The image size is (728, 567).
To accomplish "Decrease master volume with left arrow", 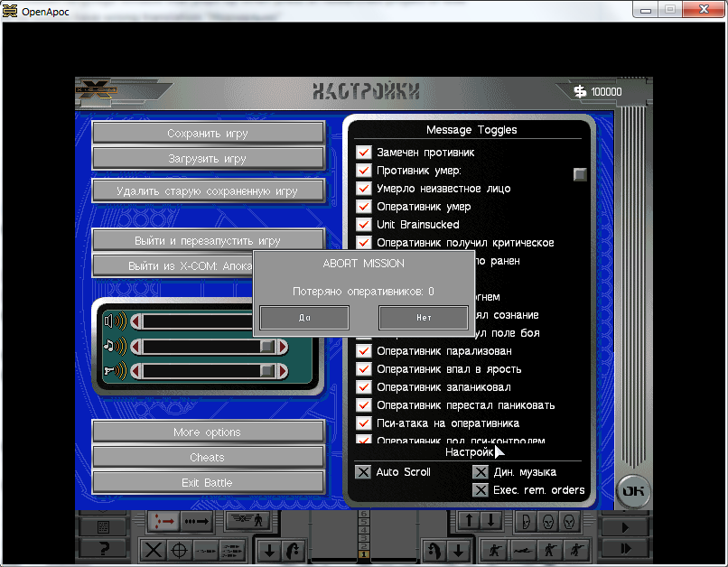I will tap(136, 321).
